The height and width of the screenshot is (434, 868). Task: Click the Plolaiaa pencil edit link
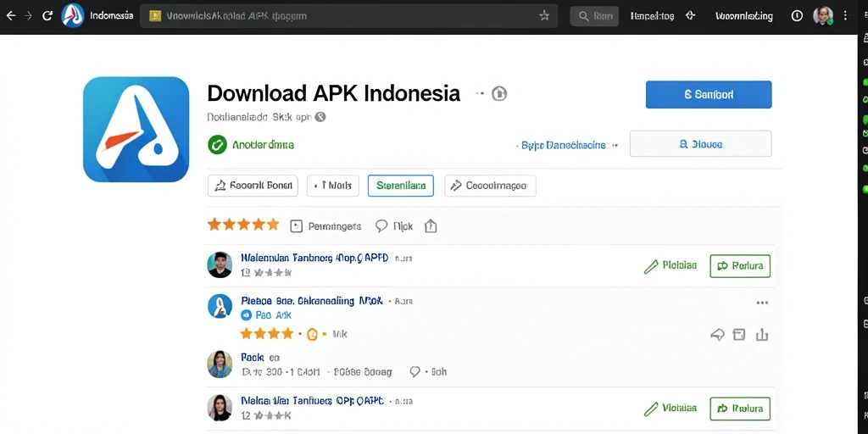[670, 266]
